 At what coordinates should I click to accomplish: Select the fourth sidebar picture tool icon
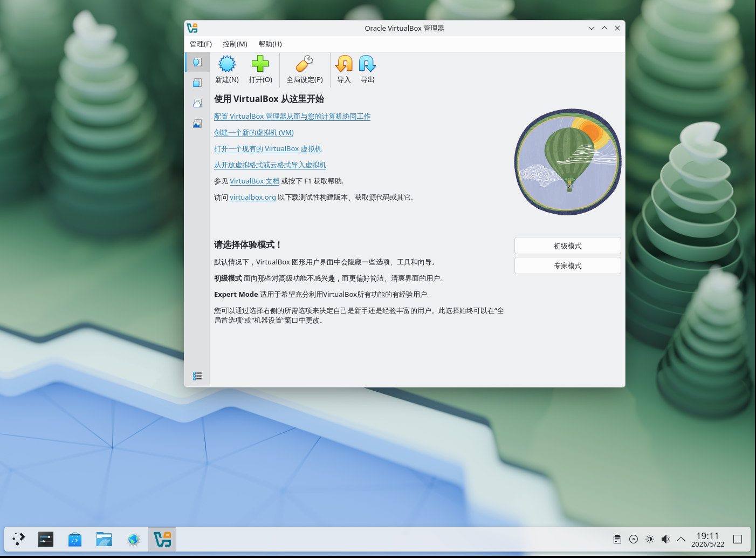[x=197, y=124]
